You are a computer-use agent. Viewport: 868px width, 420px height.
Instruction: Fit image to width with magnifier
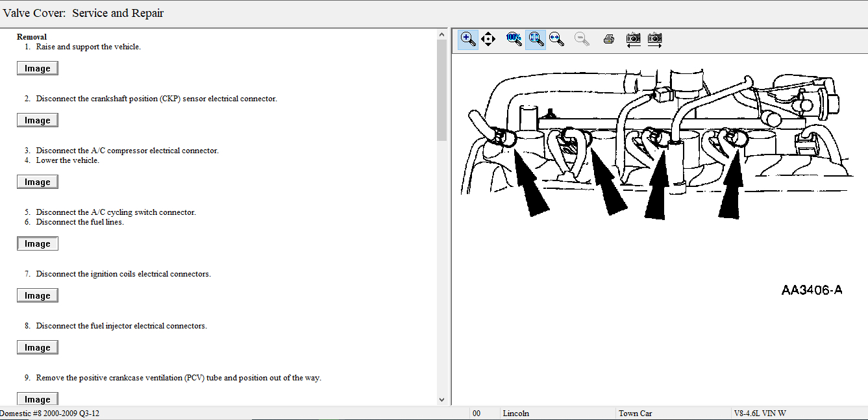556,39
